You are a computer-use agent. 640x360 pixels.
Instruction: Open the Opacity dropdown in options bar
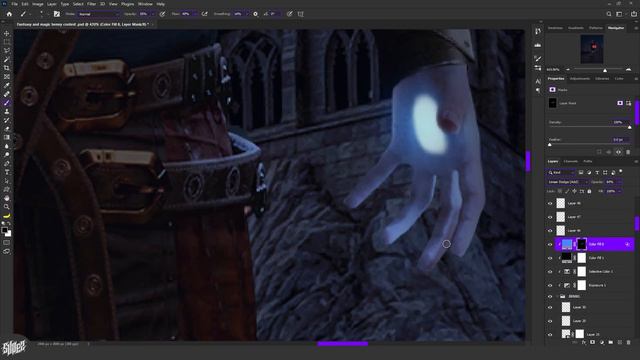153,14
